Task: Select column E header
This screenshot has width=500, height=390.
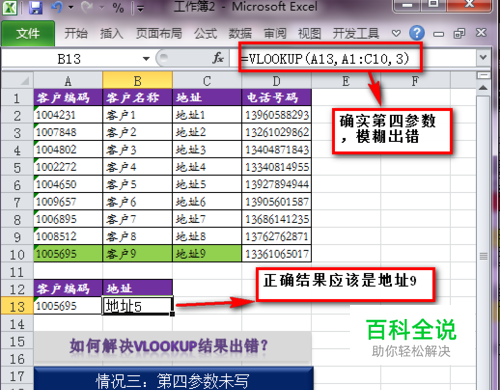Action: (x=346, y=81)
